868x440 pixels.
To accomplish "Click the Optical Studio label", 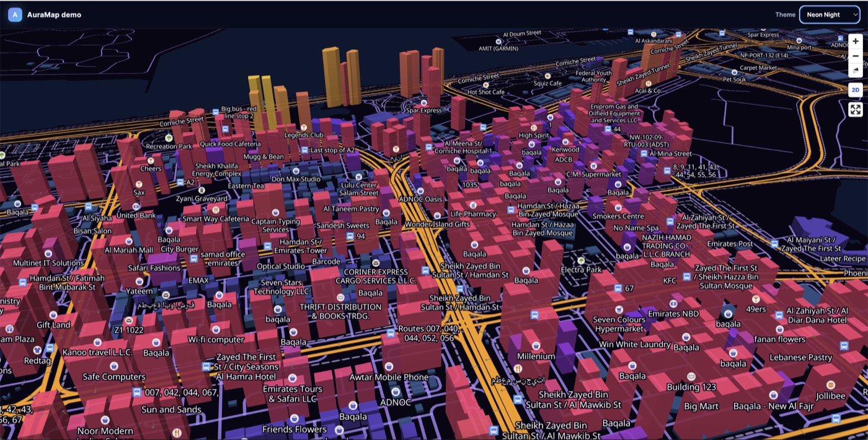I will click(x=281, y=267).
